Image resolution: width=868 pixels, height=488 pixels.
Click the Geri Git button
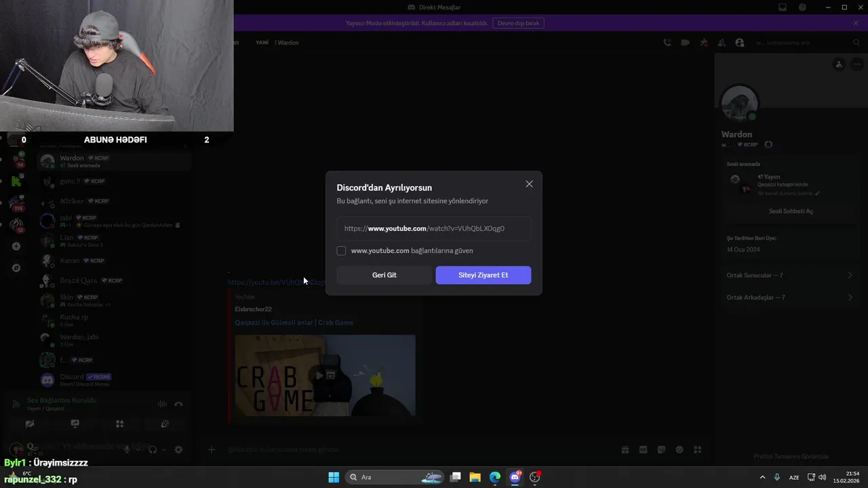point(384,275)
